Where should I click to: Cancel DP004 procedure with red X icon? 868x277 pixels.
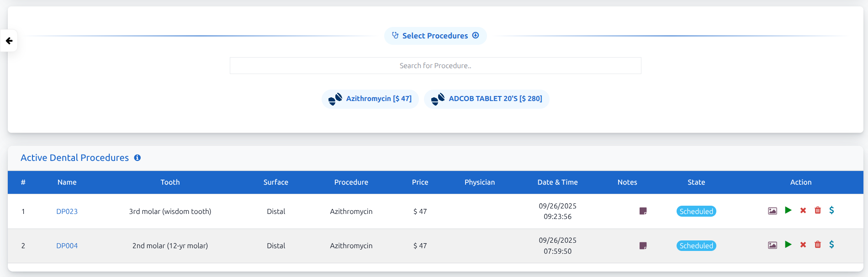click(x=803, y=245)
